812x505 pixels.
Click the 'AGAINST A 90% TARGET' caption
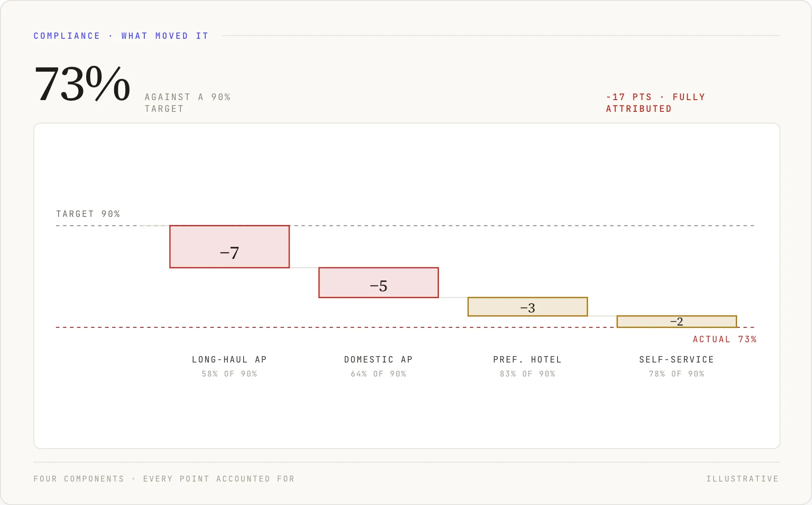188,103
